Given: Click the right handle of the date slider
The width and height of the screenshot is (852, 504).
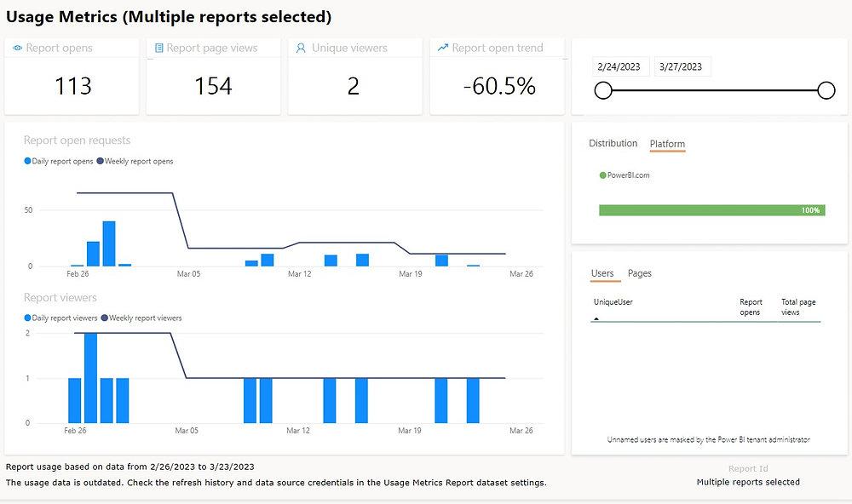Looking at the screenshot, I should click(826, 90).
